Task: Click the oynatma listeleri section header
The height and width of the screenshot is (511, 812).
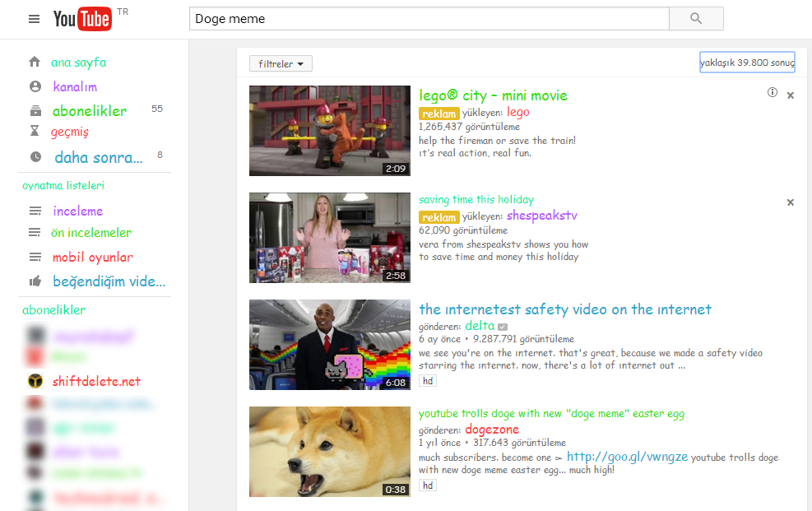Action: tap(63, 185)
